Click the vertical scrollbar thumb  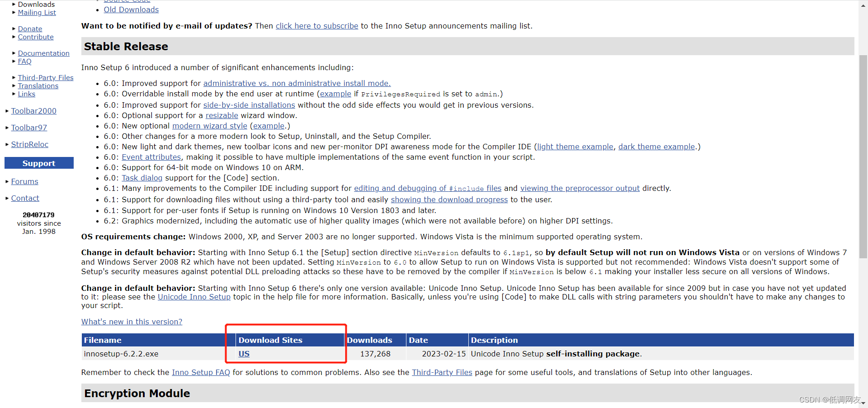pos(863,156)
